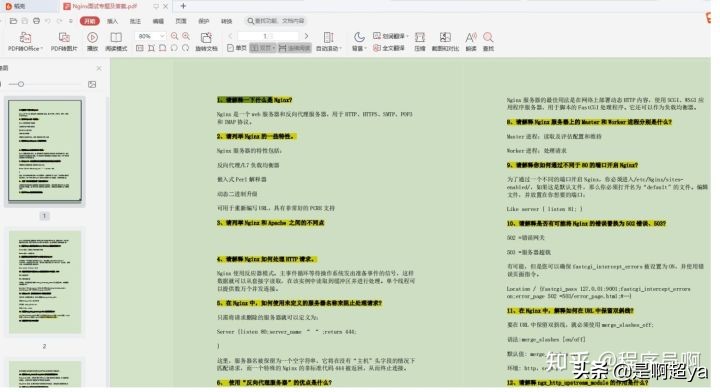The image size is (720, 392).
Task: Click heading '3. 请列举 Nginx 和 Apache 之间的不同点'
Action: pyautogui.click(x=270, y=223)
